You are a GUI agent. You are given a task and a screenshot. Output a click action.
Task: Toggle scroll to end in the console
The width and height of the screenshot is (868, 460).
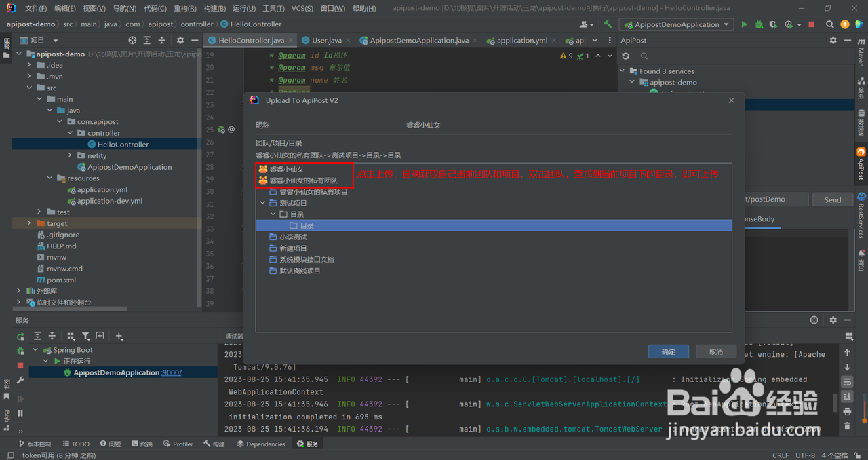[x=847, y=397]
